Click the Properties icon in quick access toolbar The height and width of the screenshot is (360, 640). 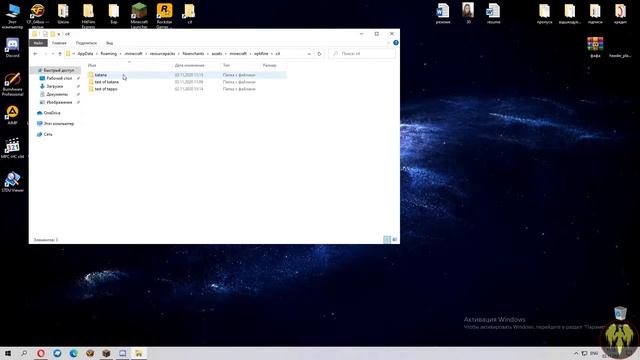click(x=45, y=34)
